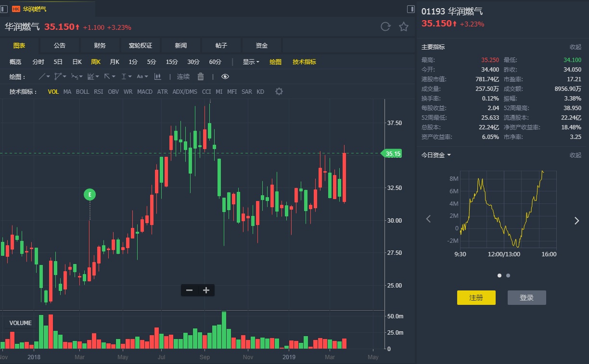
Task: Click the right-side panel layout icon
Action: pos(410,9)
